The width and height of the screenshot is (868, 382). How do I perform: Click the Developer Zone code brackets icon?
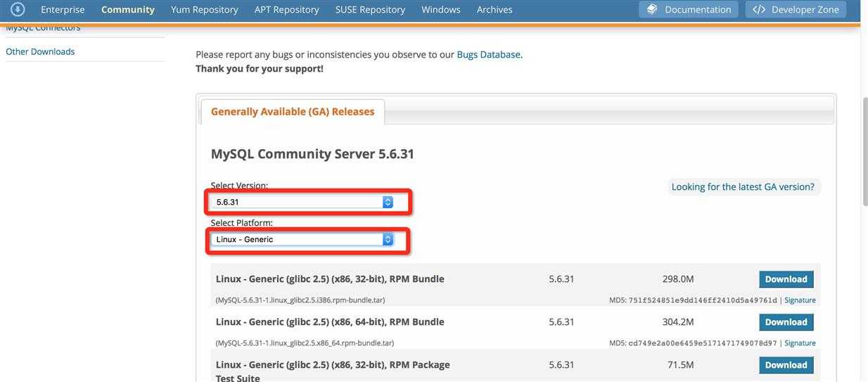point(758,9)
